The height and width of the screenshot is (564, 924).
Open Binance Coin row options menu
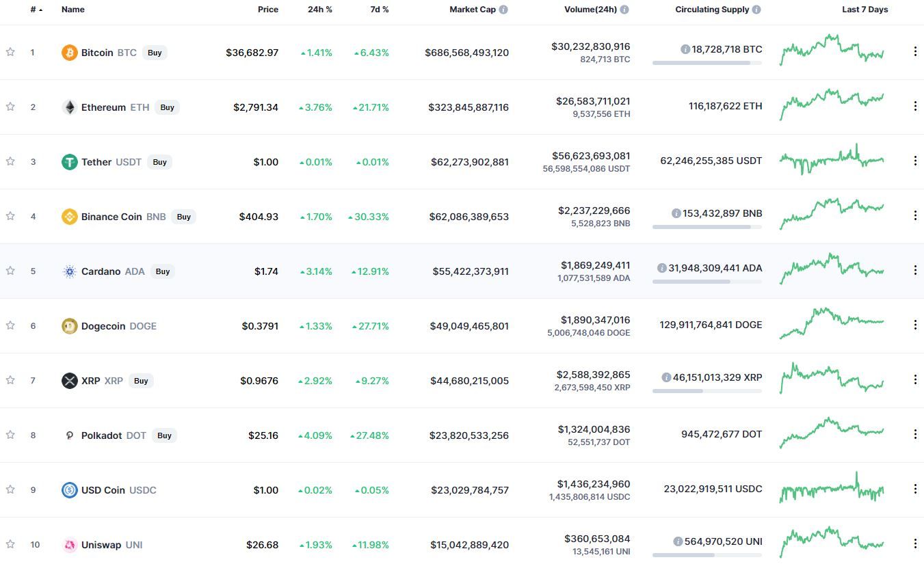click(x=915, y=216)
